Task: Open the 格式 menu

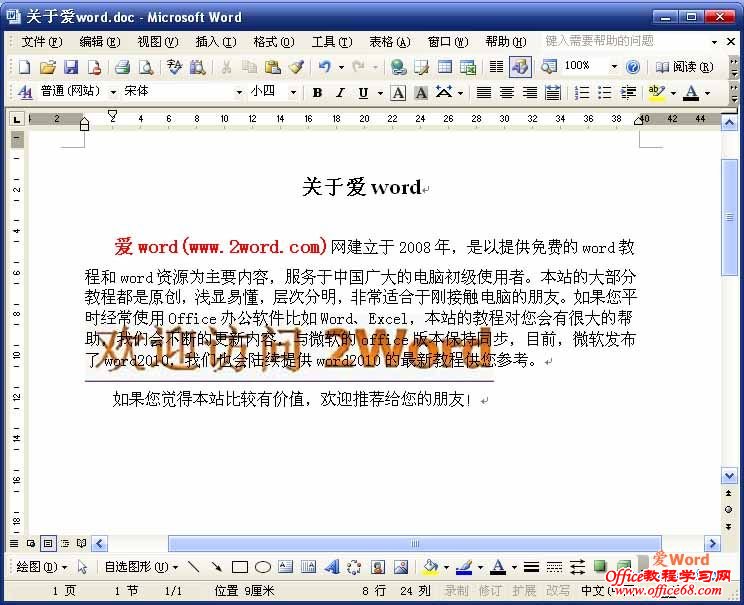Action: pos(274,42)
